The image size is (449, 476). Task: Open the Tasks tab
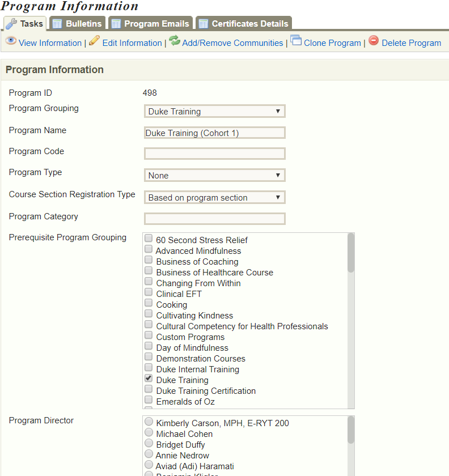point(25,23)
